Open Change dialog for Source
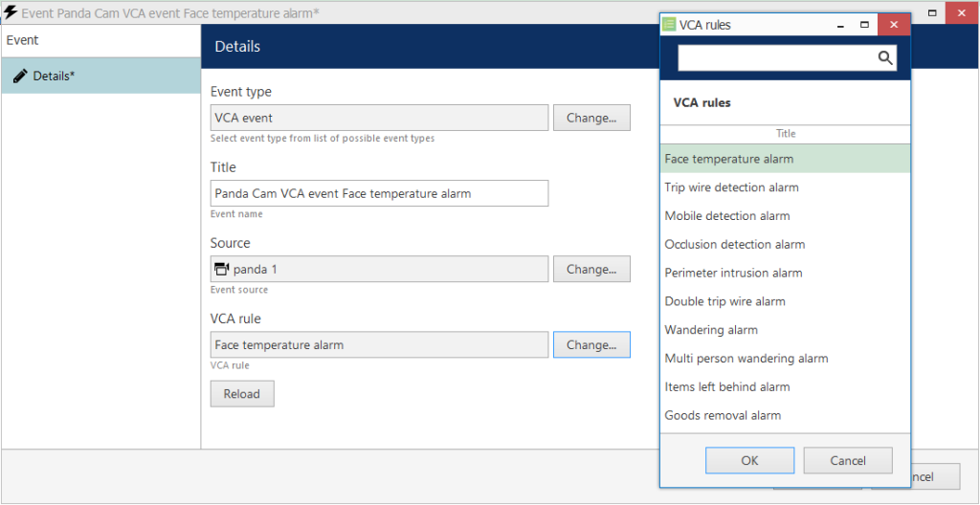This screenshot has width=980, height=505. 591,270
